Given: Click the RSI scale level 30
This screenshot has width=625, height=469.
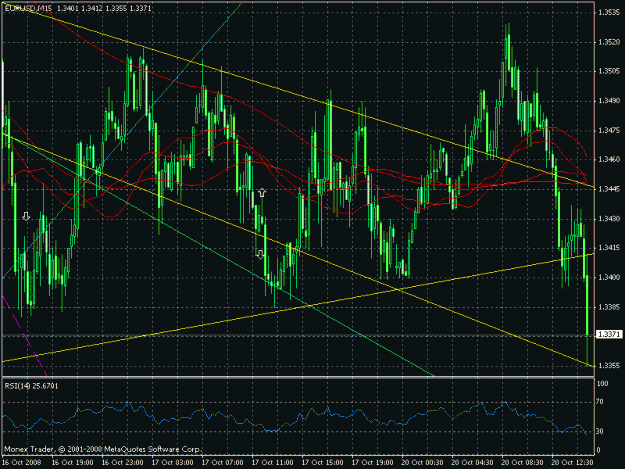Looking at the screenshot, I should (x=600, y=431).
